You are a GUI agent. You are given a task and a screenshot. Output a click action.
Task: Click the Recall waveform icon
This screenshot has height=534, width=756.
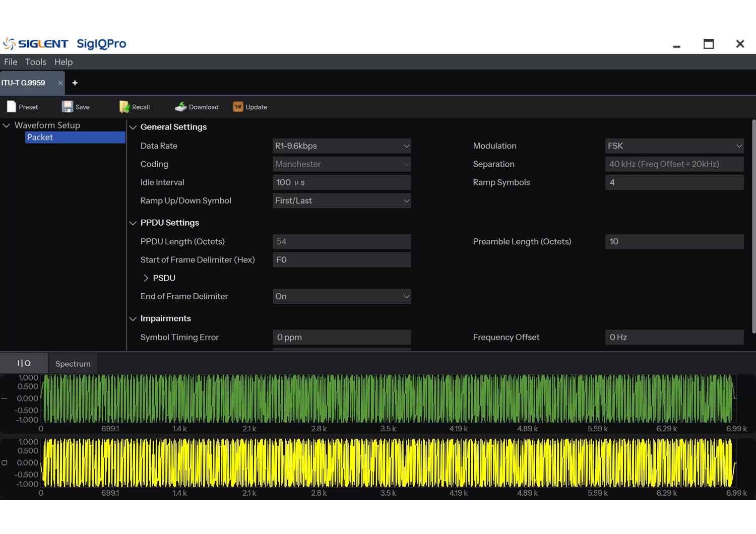click(124, 107)
